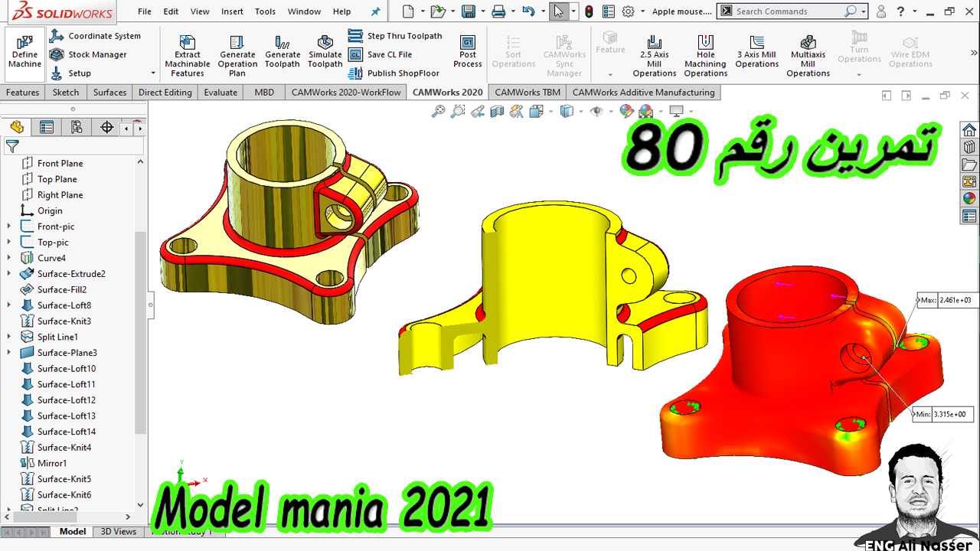
Task: Open the Edit menu
Action: click(171, 11)
